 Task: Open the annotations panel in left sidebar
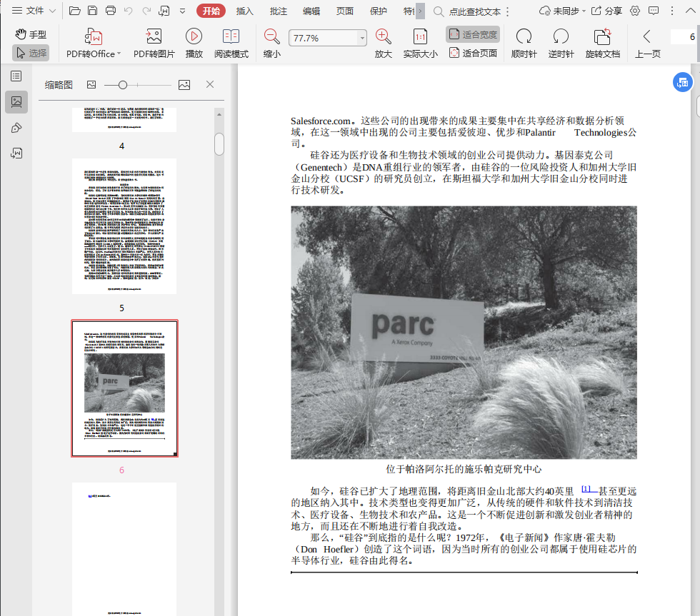click(x=16, y=128)
